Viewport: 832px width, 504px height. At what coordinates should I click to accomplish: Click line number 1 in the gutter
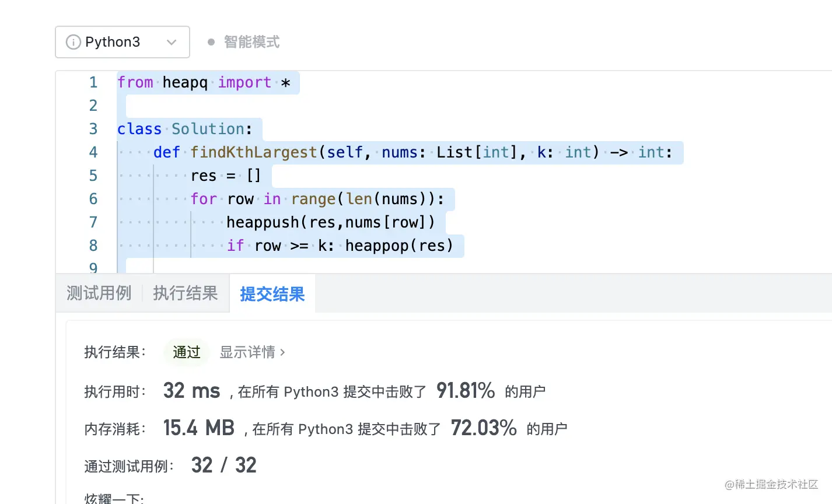93,82
